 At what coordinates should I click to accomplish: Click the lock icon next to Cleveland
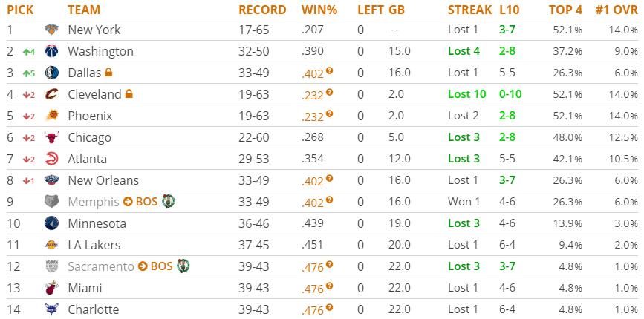coord(129,94)
